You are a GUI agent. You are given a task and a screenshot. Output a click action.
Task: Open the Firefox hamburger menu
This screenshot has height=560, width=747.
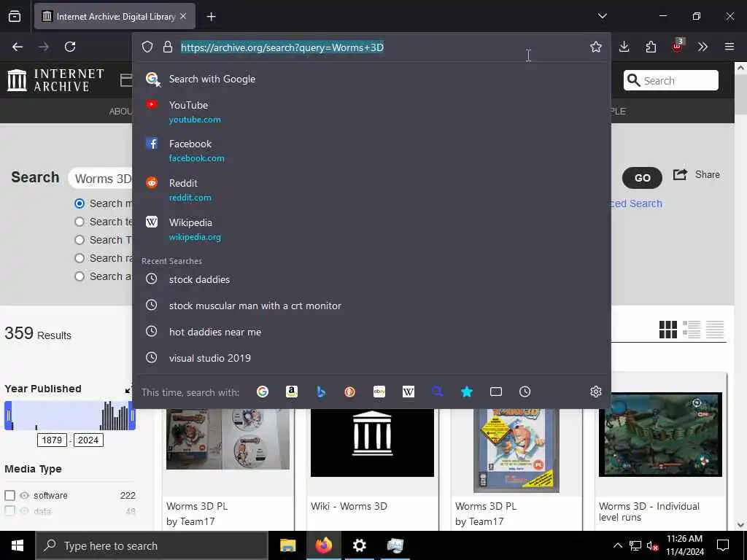729,47
